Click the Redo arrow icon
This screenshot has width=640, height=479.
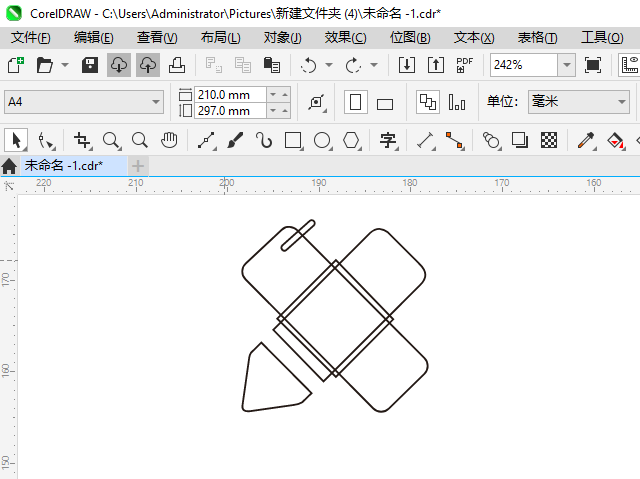click(x=353, y=65)
